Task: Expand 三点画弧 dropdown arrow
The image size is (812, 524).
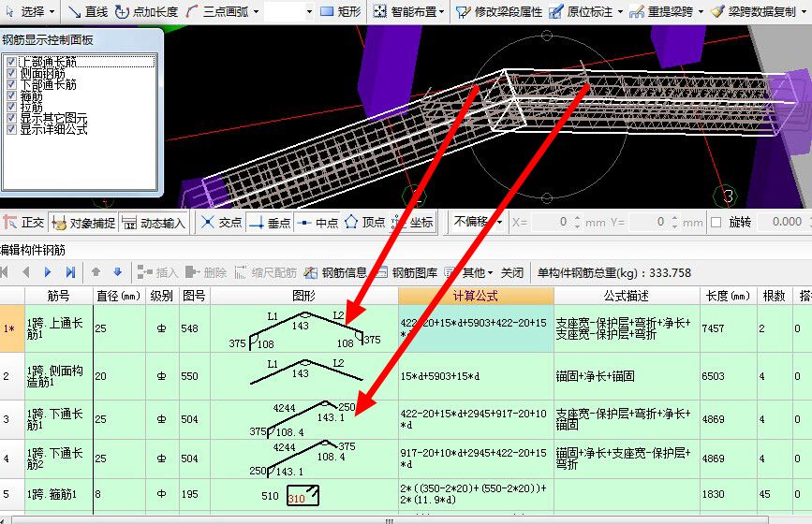Action: point(257,11)
